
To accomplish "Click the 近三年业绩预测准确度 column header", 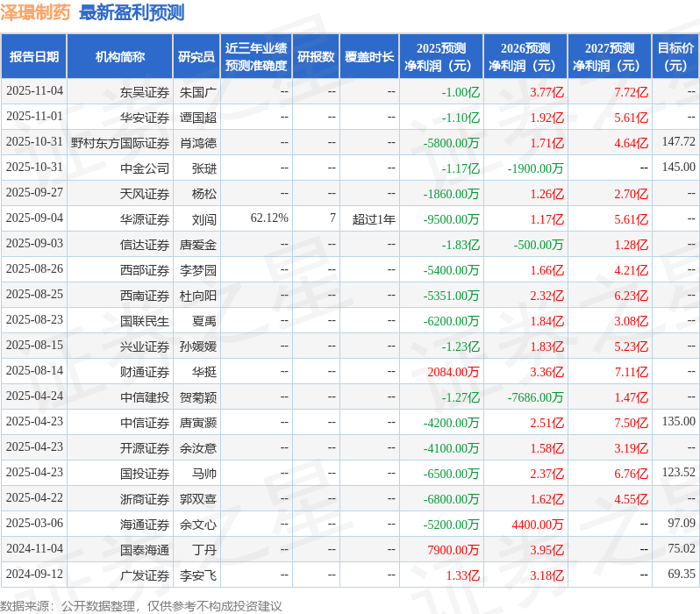I will coord(256,57).
